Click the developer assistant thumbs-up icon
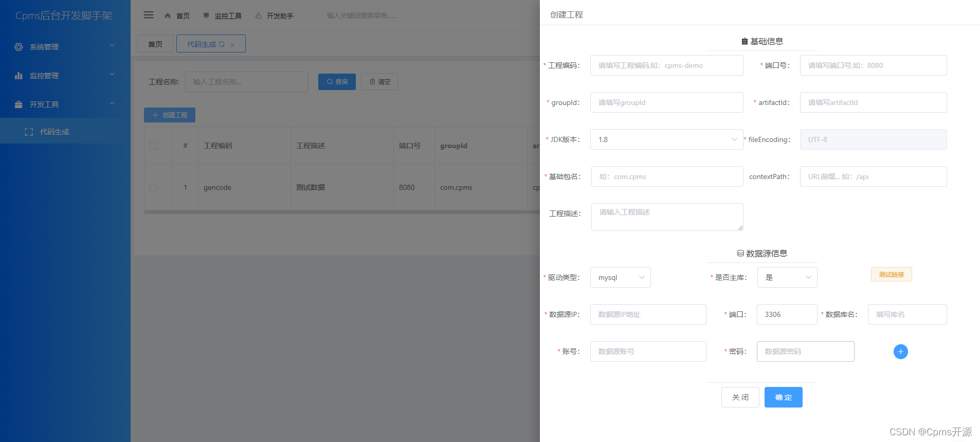The height and width of the screenshot is (442, 980). coord(258,15)
